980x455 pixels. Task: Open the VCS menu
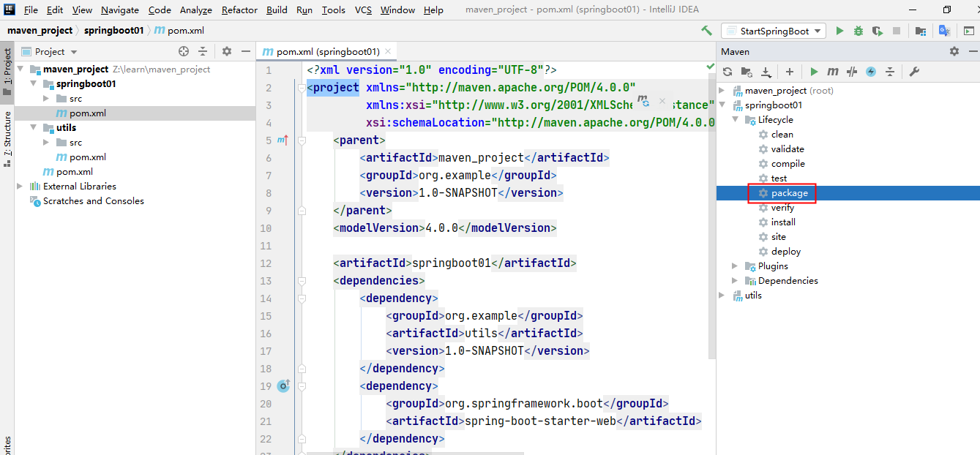pyautogui.click(x=364, y=10)
